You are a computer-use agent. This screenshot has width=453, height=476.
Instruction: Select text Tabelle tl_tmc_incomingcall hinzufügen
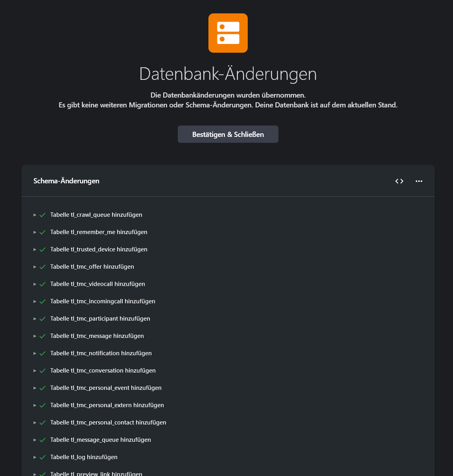103,301
